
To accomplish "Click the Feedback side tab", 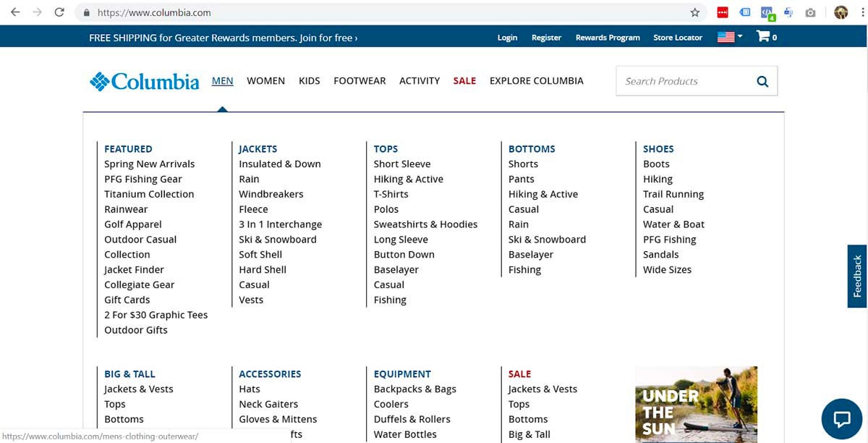I will pyautogui.click(x=857, y=276).
